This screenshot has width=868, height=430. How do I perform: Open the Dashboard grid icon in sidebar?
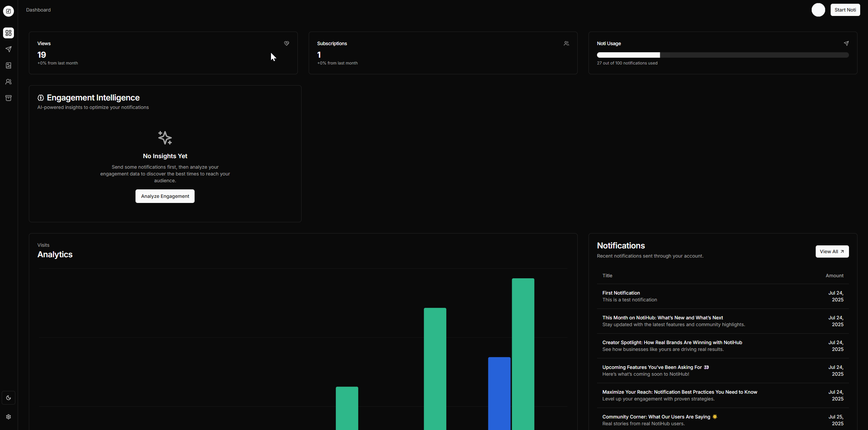[8, 33]
